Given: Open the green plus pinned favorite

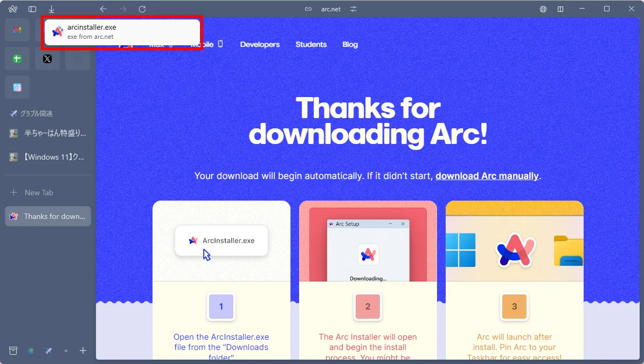Looking at the screenshot, I should coord(17,59).
